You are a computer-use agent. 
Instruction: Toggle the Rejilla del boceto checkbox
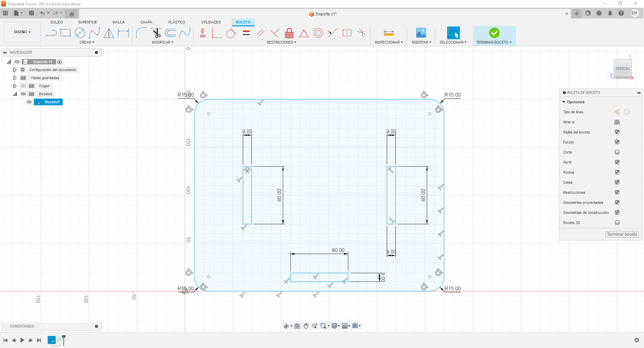[617, 132]
